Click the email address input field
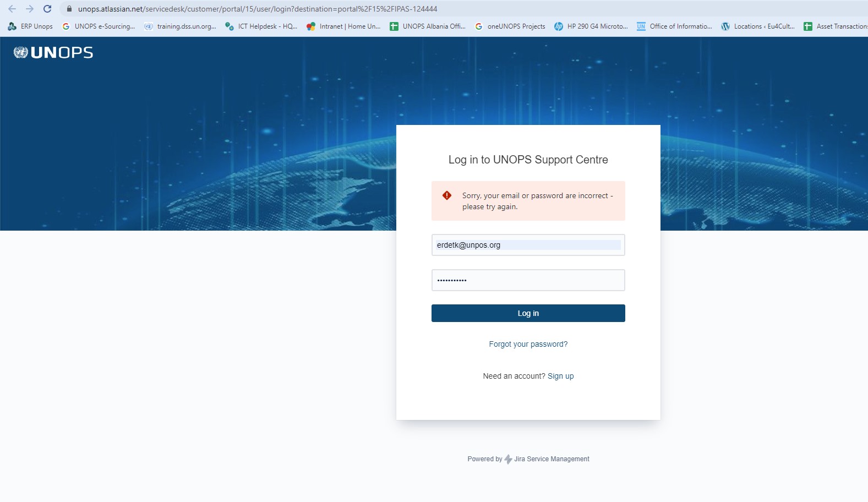The image size is (868, 502). pyautogui.click(x=528, y=245)
